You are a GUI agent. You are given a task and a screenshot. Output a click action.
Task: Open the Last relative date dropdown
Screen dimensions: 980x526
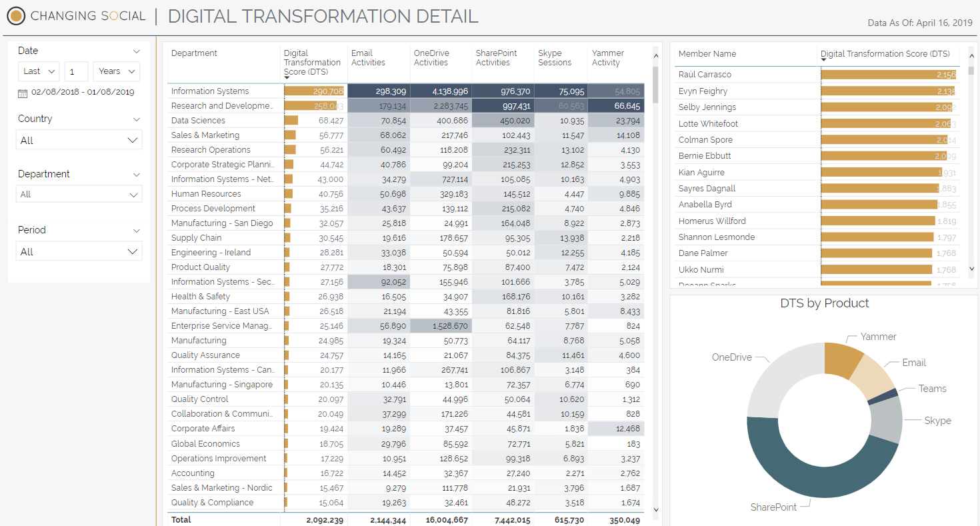click(x=39, y=71)
